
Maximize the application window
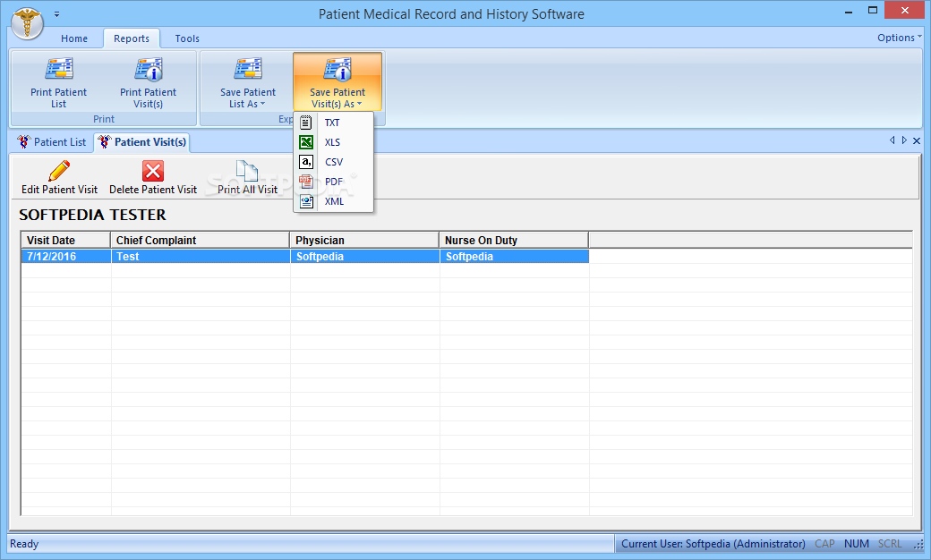click(873, 10)
